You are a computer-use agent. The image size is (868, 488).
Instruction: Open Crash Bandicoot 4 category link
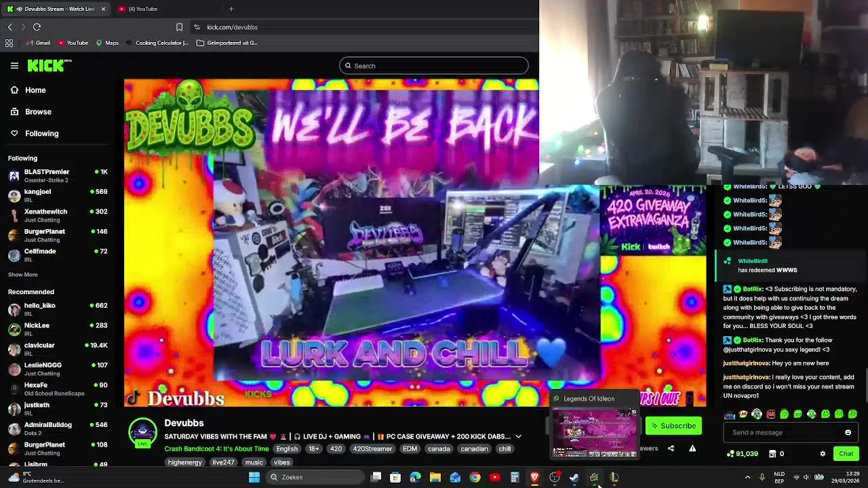coord(216,449)
